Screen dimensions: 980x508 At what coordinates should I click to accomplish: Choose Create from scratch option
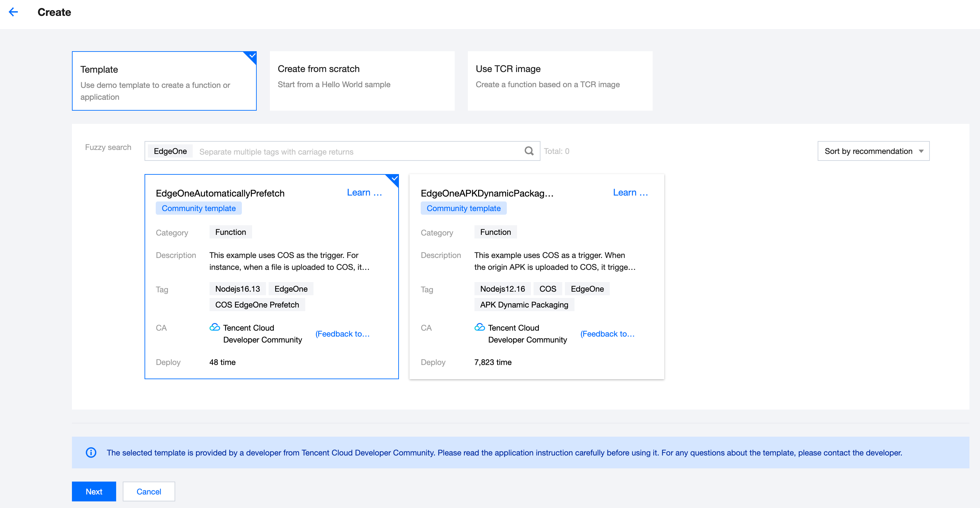[362, 81]
